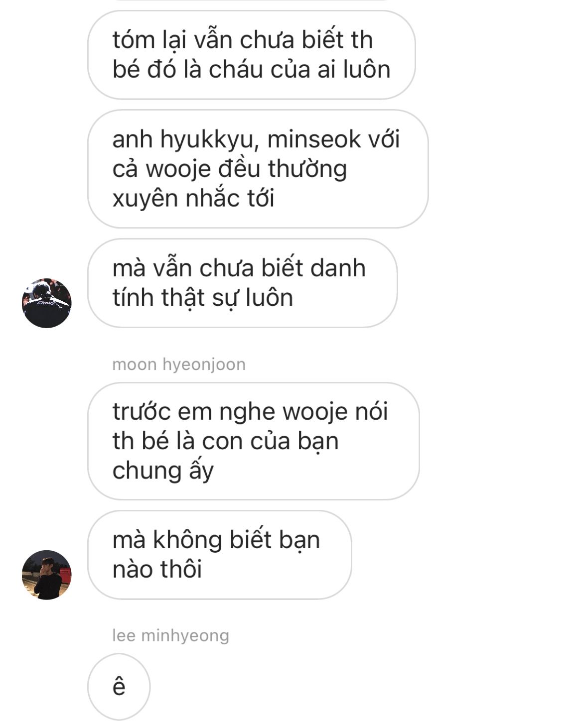Screen dimensions: 583x728
Task: Select the "tóm lại vẫn chưa biết" bubble
Action: point(251,55)
